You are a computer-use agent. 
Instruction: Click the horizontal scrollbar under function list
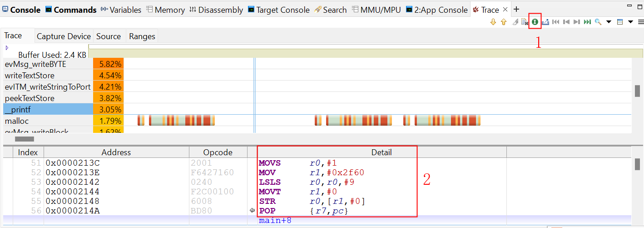click(x=25, y=139)
